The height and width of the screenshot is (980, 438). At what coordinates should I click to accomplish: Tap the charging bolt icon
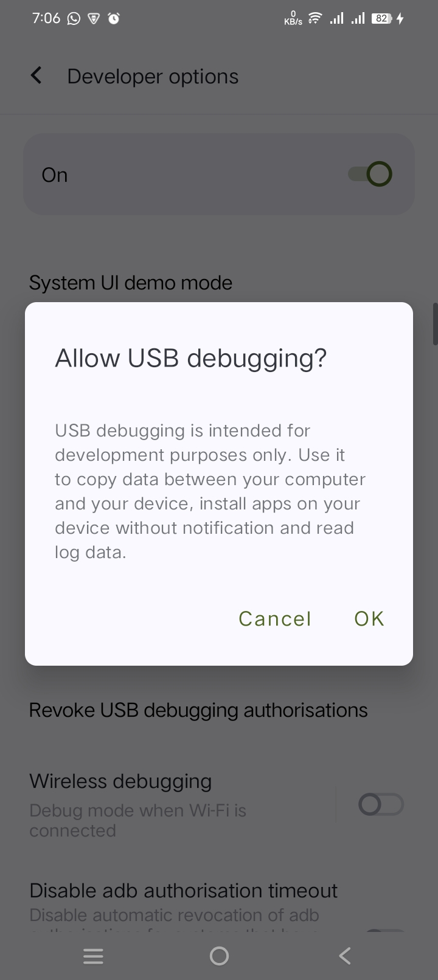pos(400,18)
